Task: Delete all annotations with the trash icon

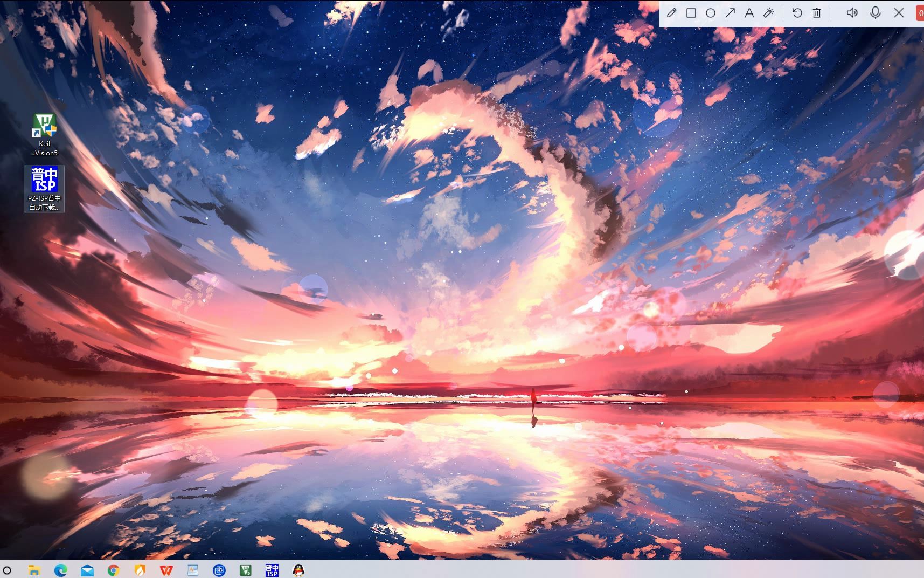Action: coord(817,13)
